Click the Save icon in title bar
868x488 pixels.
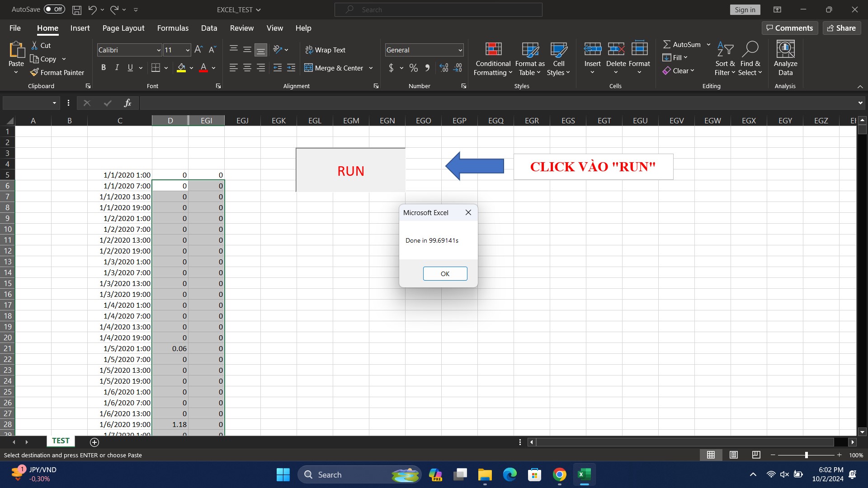click(x=77, y=9)
